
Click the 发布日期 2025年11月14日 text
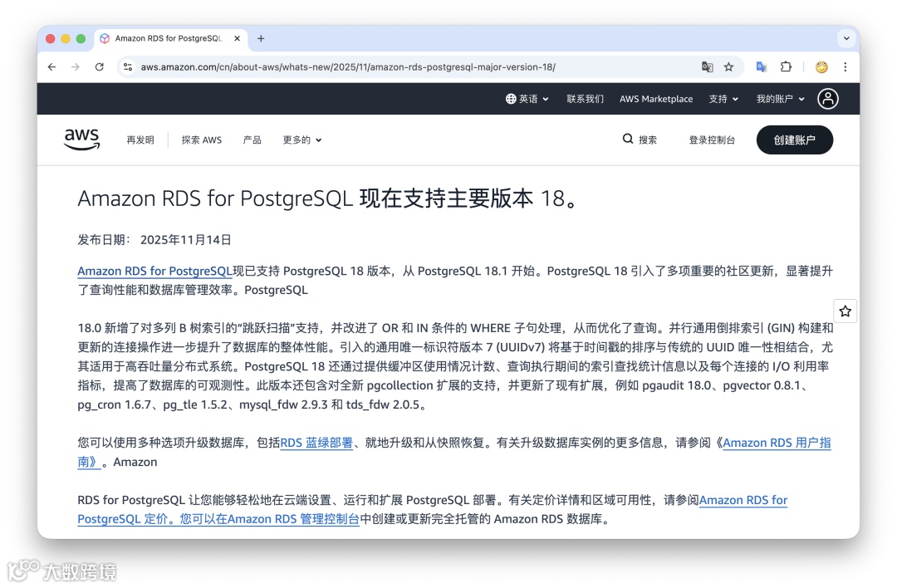pos(154,240)
